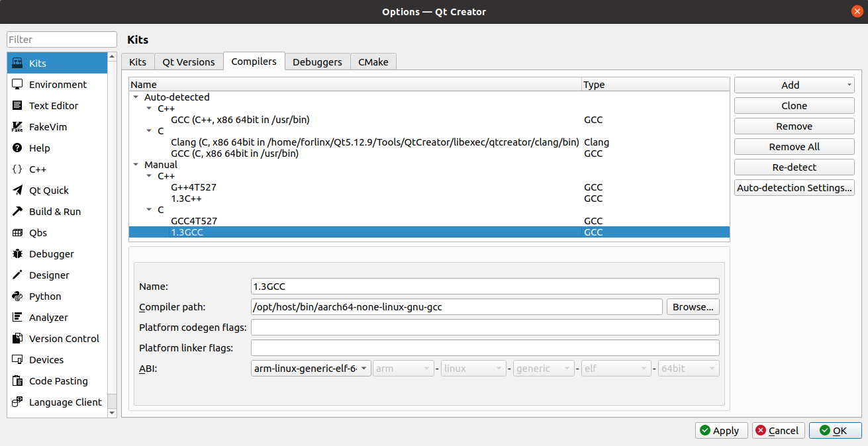Click the Remove button
The height and width of the screenshot is (446, 868).
coord(795,126)
